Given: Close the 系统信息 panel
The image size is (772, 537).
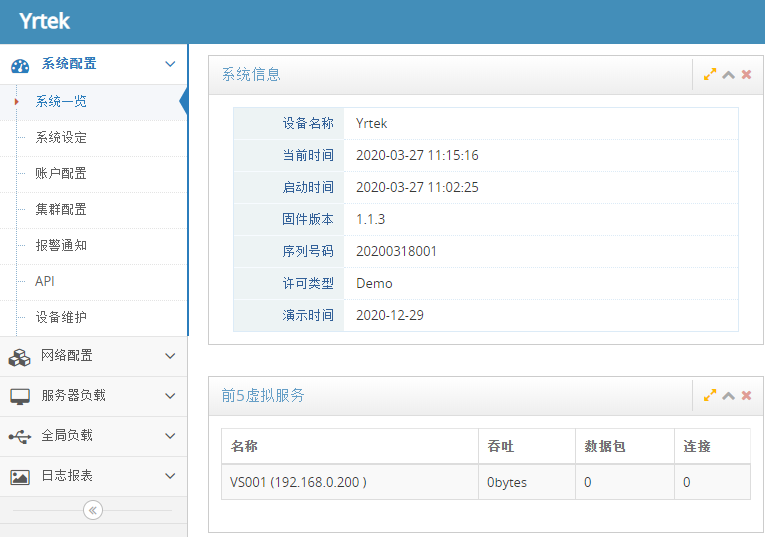Looking at the screenshot, I should pyautogui.click(x=746, y=74).
